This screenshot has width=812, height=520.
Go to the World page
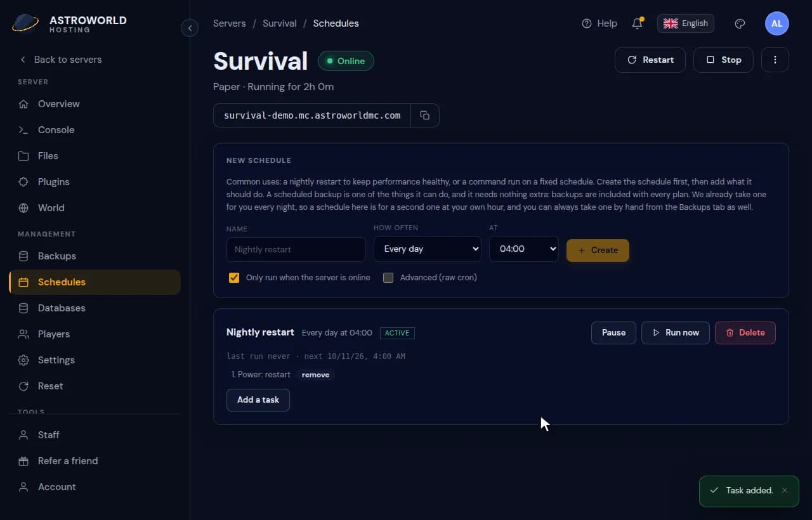coord(95,208)
